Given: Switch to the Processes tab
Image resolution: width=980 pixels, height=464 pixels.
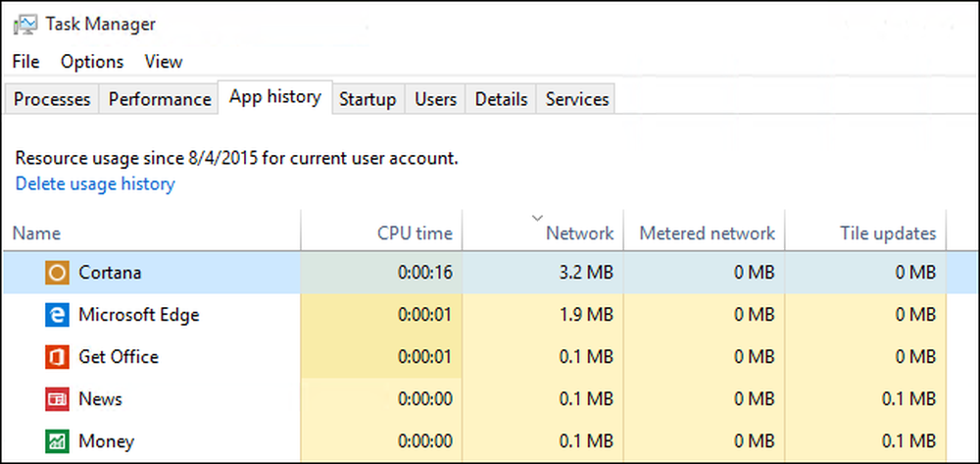Looking at the screenshot, I should [52, 99].
